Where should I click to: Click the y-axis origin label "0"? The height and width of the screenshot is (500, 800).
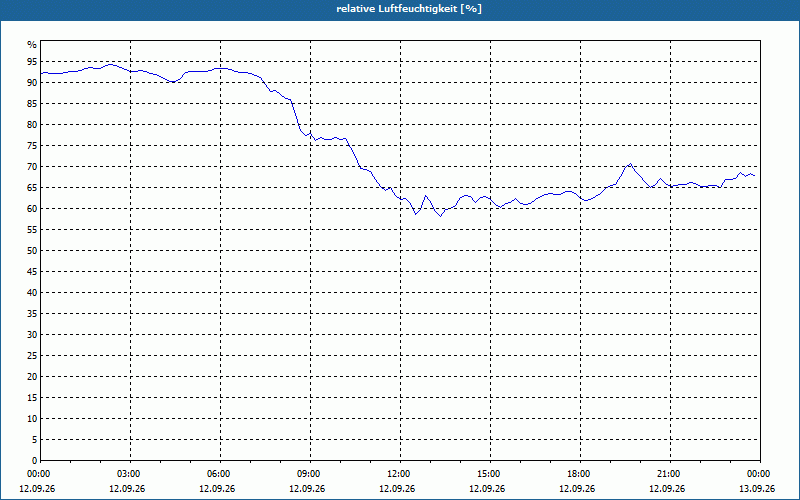click(x=35, y=461)
